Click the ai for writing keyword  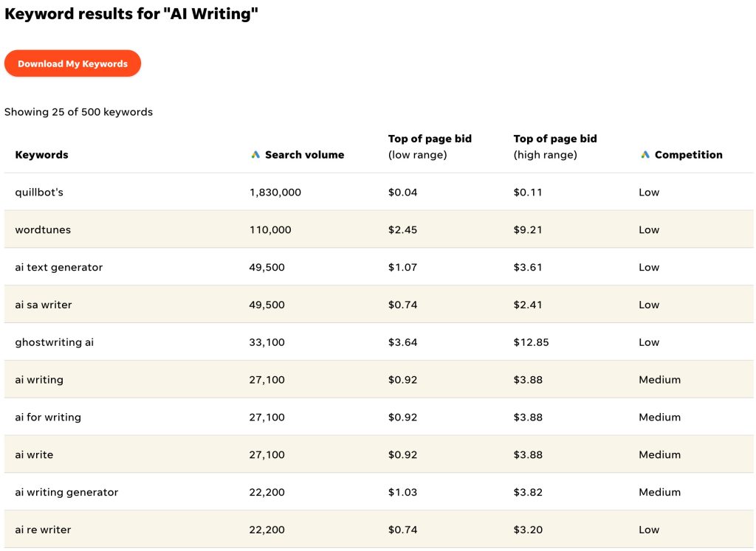(x=48, y=417)
